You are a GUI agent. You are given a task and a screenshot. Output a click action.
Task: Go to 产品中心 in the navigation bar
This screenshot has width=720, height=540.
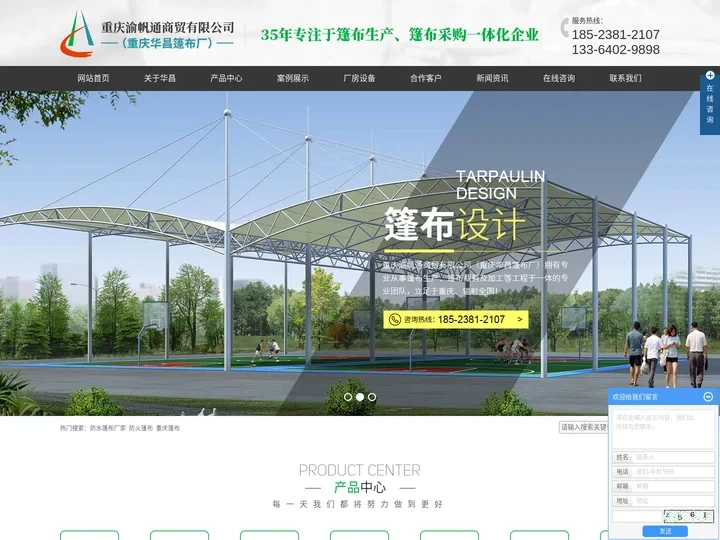pyautogui.click(x=226, y=78)
